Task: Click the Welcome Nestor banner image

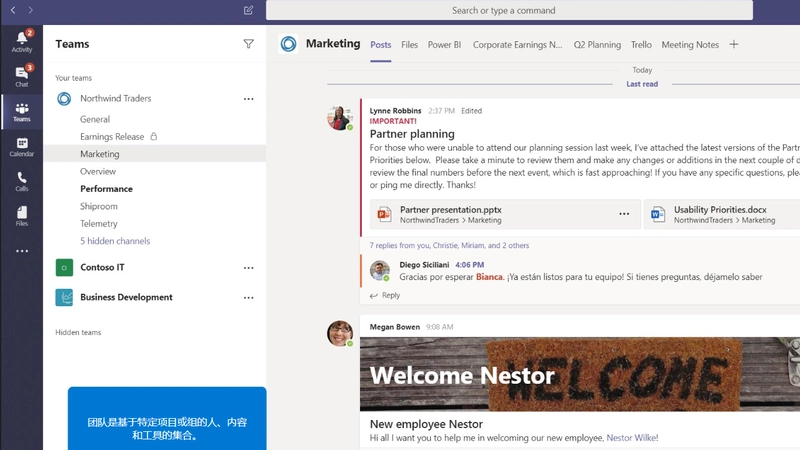Action: point(580,374)
